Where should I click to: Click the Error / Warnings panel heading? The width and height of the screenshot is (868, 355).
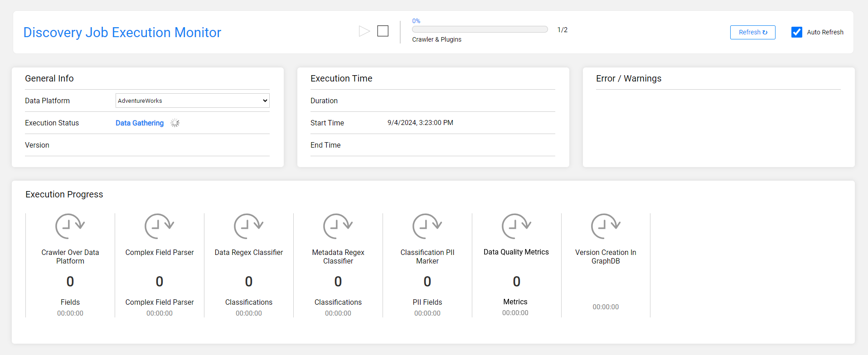click(x=628, y=78)
